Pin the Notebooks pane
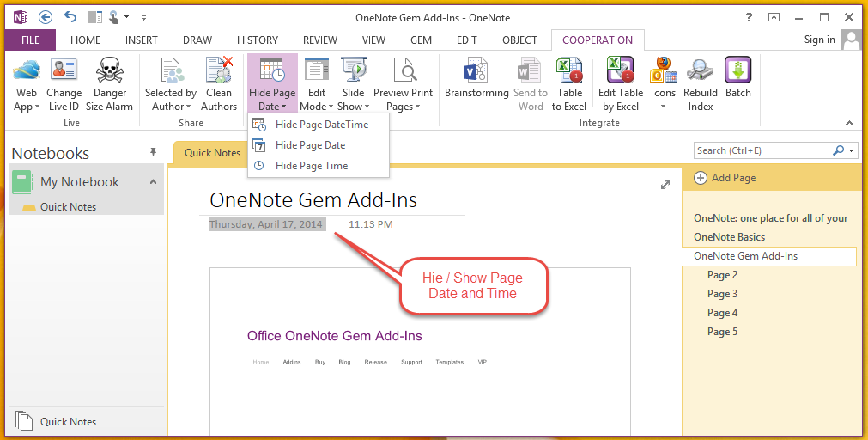The width and height of the screenshot is (868, 440). point(154,152)
